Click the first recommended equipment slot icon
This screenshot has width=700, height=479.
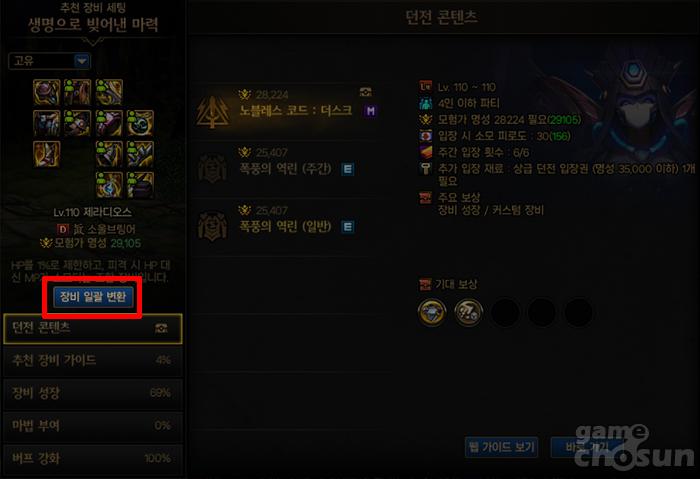(x=46, y=92)
